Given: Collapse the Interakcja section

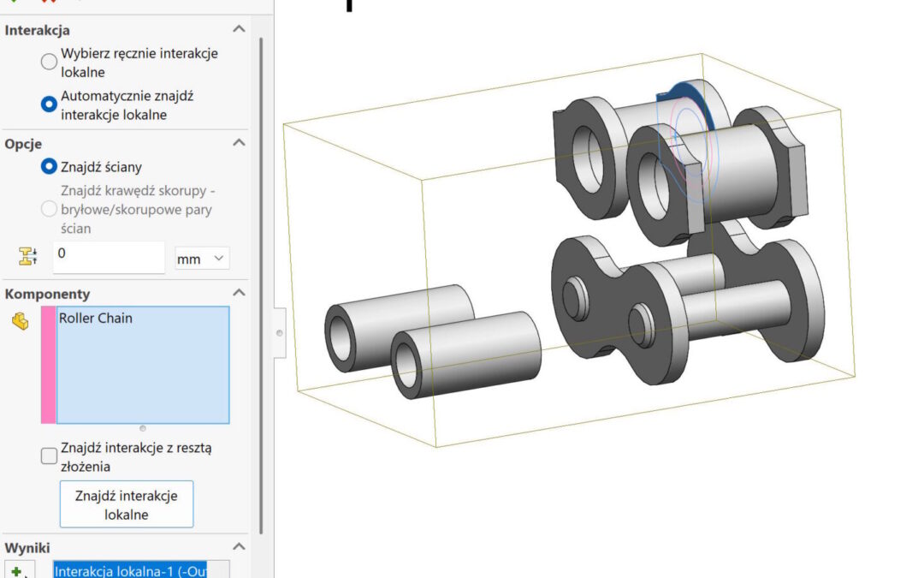Looking at the screenshot, I should pos(240,30).
